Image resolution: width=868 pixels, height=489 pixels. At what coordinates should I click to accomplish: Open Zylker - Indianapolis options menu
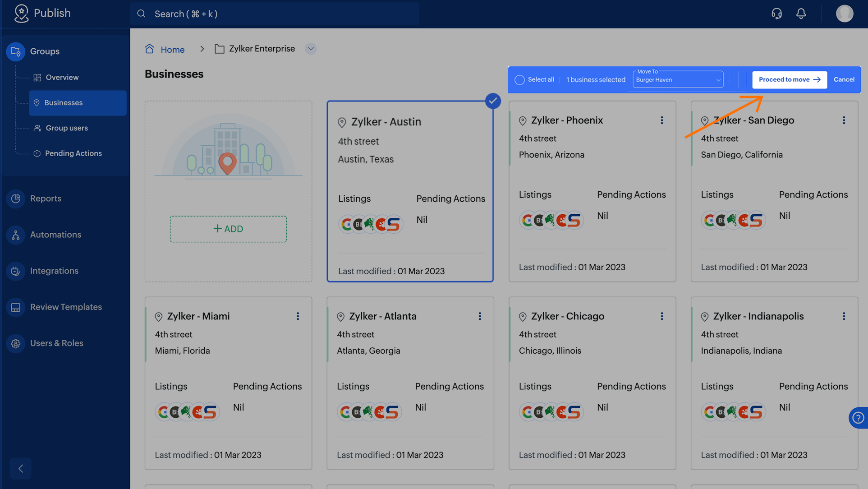tap(844, 316)
